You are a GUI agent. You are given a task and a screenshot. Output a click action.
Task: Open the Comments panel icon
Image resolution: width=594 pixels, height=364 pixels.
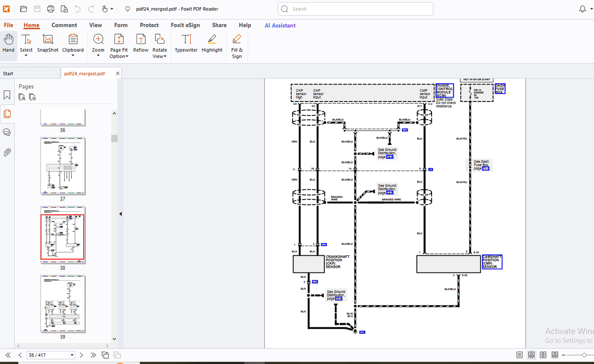(7, 132)
